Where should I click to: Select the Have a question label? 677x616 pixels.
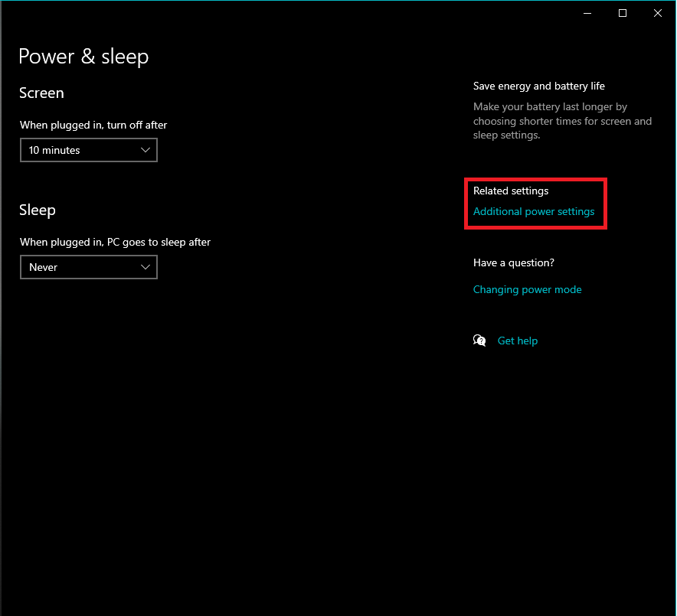(513, 262)
